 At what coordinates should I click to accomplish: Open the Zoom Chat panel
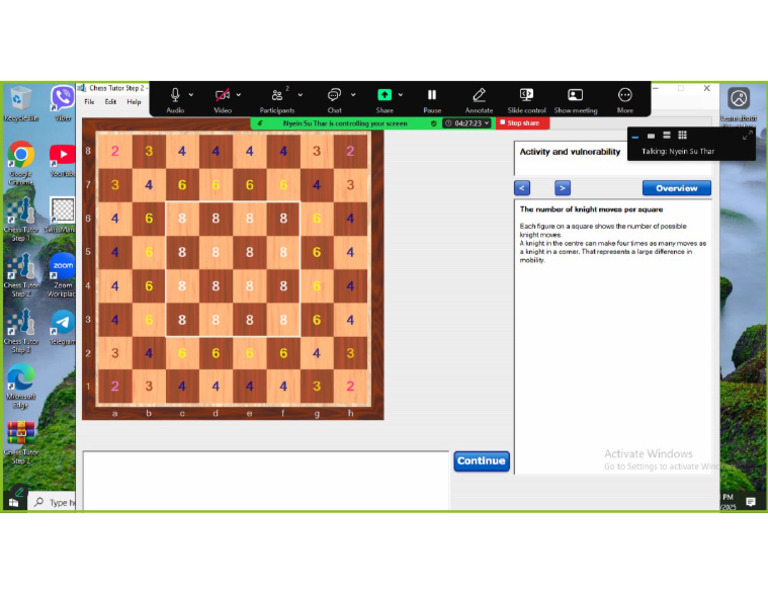tap(335, 100)
